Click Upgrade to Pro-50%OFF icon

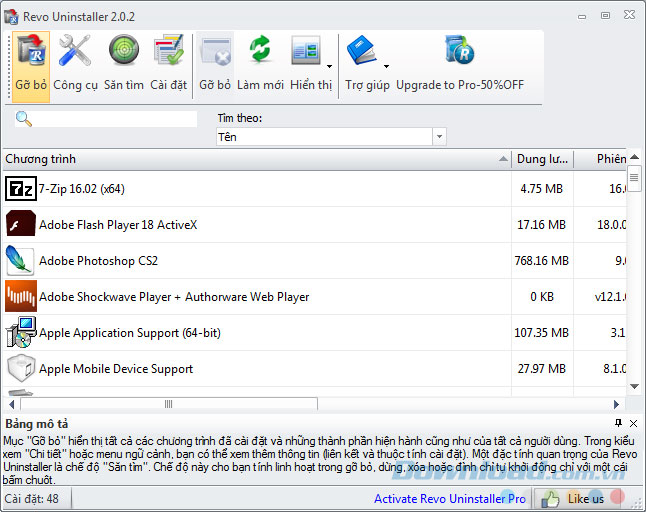point(459,50)
